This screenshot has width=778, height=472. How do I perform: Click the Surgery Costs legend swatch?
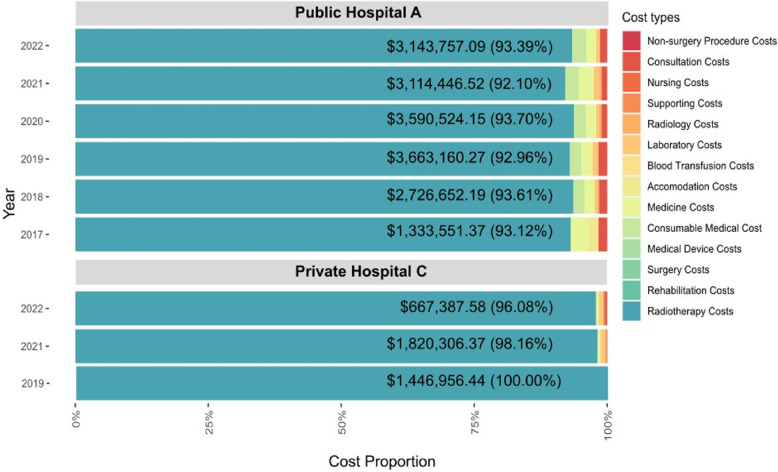pos(631,270)
